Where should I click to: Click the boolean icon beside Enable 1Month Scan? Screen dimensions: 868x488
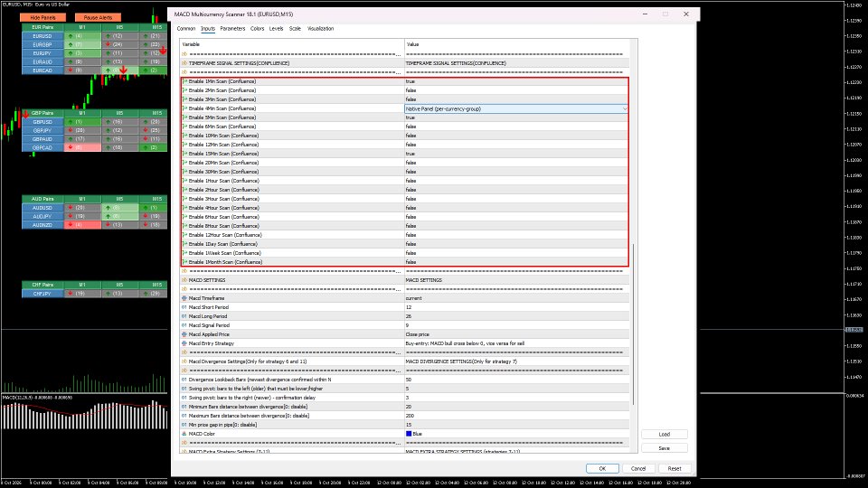(x=184, y=262)
